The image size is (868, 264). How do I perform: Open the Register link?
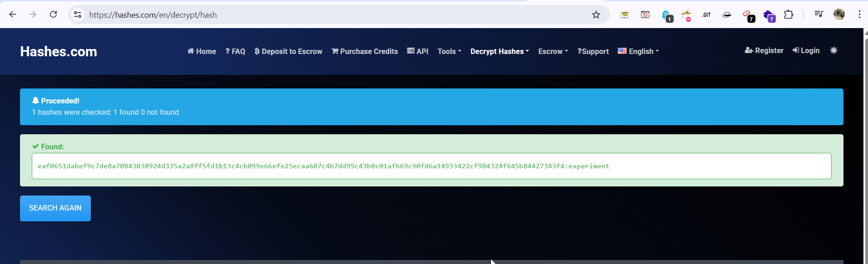(x=764, y=50)
